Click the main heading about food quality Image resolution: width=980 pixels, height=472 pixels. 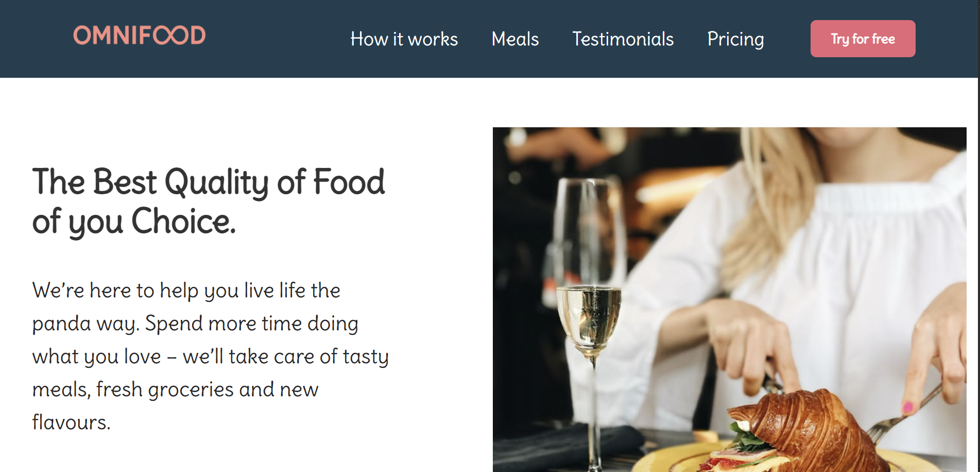tap(208, 201)
